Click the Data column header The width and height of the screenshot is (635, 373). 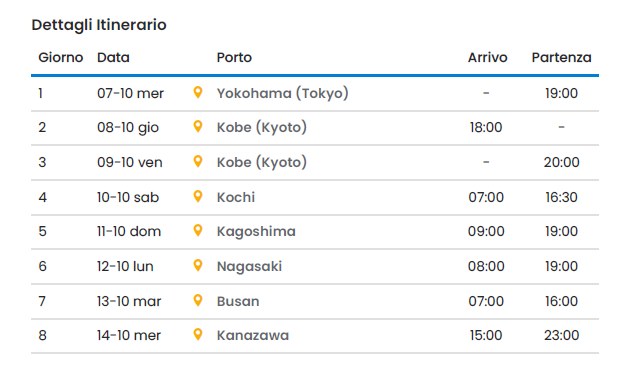[x=113, y=58]
